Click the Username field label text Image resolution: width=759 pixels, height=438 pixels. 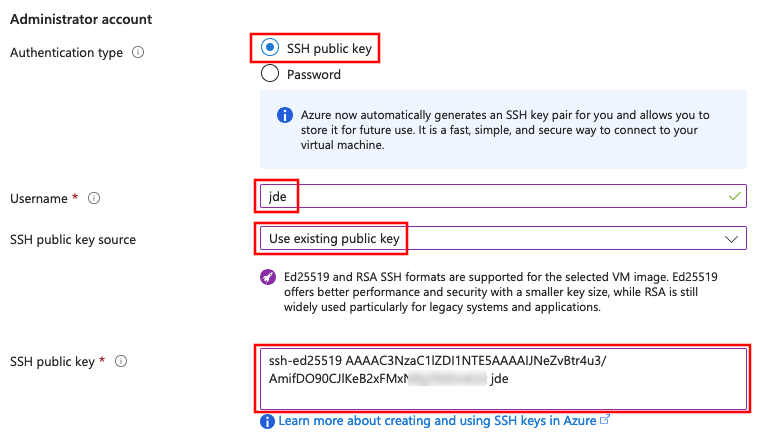(39, 199)
